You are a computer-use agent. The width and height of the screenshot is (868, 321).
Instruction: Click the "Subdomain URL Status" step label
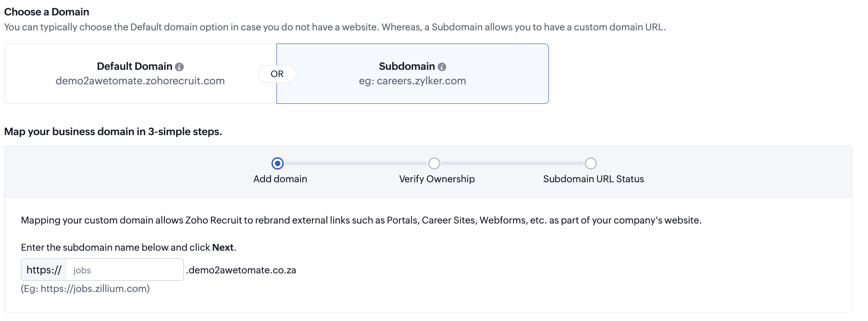[x=593, y=179]
